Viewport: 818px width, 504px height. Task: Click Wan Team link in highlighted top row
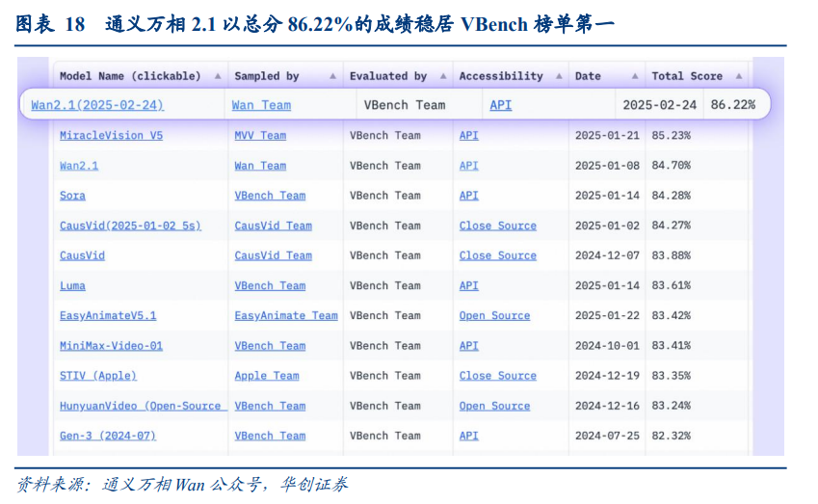coord(261,105)
